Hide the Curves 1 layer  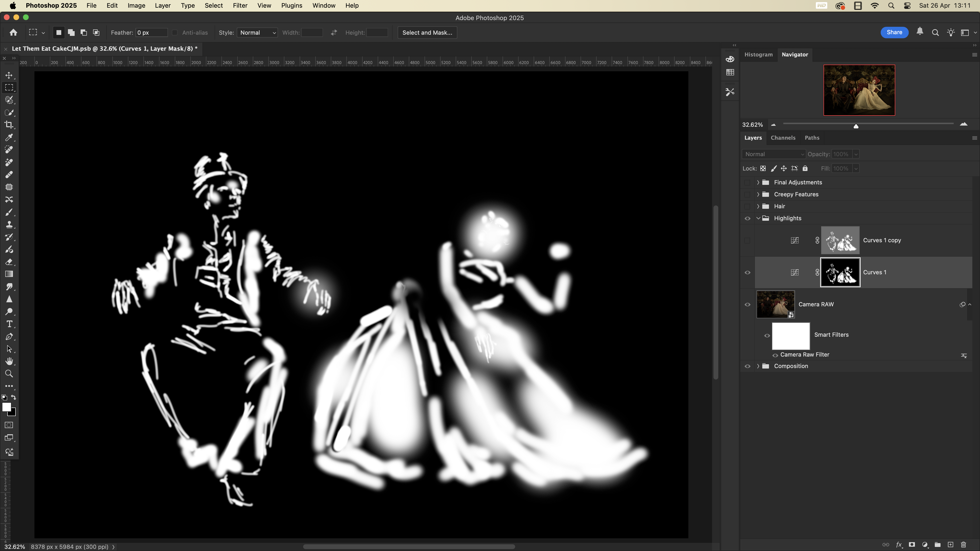747,272
